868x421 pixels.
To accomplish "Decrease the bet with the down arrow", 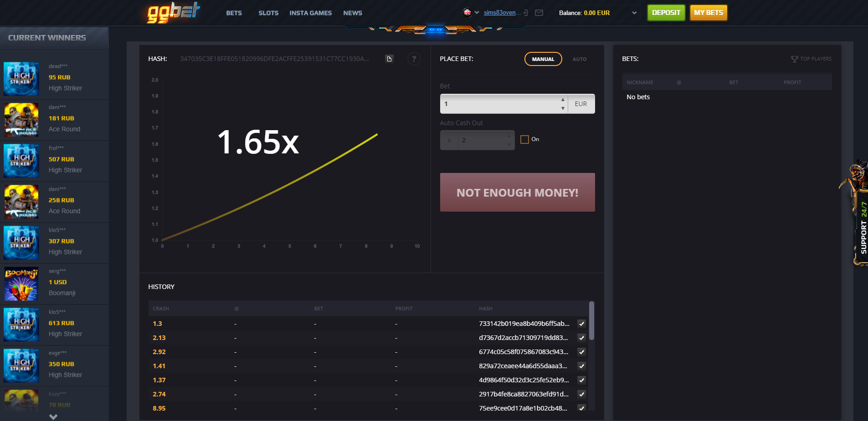I will tap(563, 108).
